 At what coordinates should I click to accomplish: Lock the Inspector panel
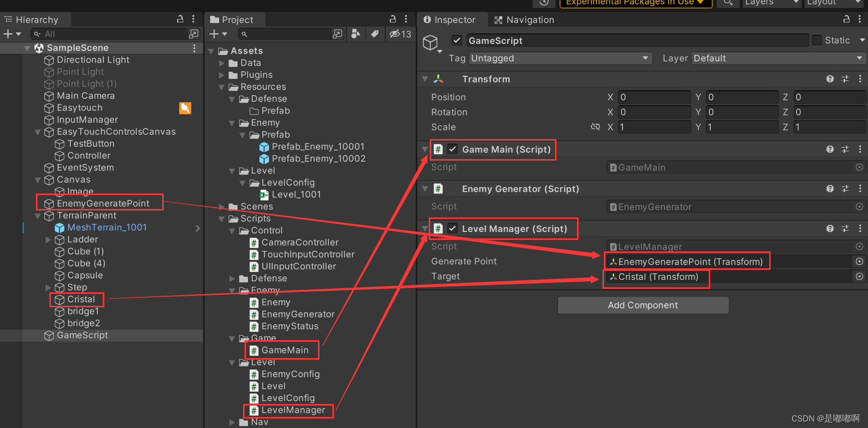[847, 19]
